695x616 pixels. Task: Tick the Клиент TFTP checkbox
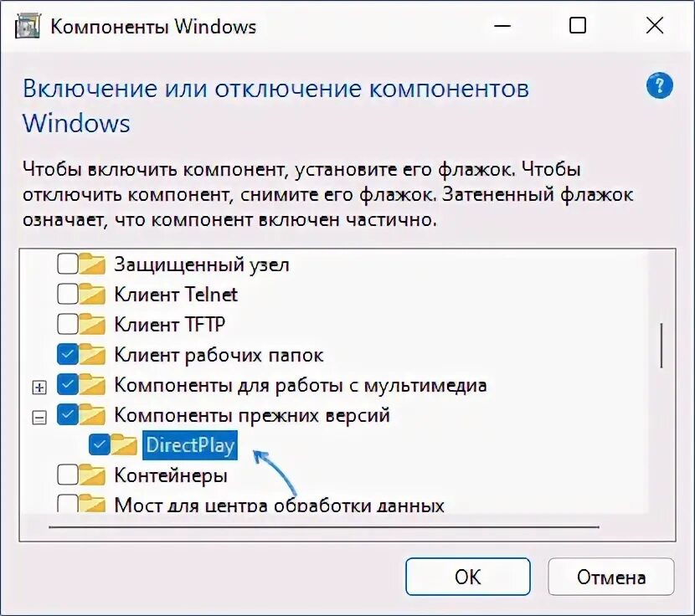(67, 325)
